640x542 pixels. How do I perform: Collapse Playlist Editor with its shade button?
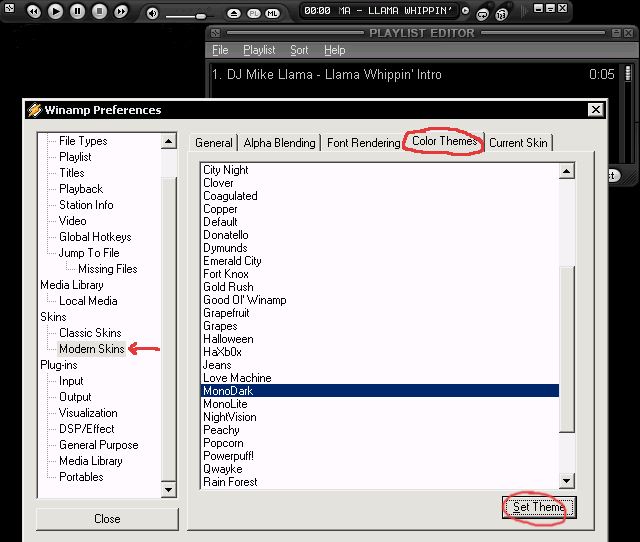pyautogui.click(x=616, y=33)
